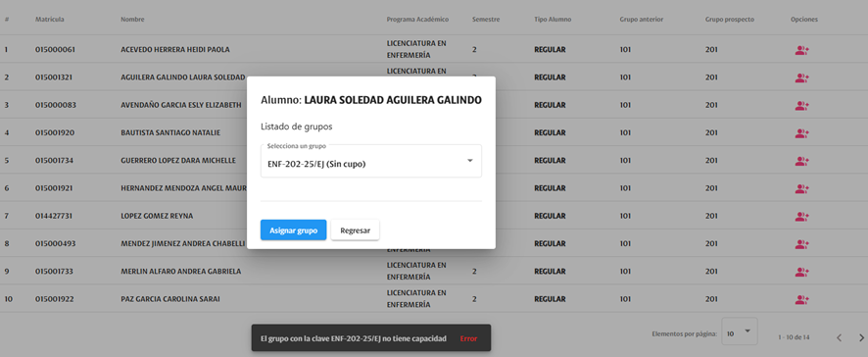Image resolution: width=868 pixels, height=357 pixels.
Task: Click assign-group icon for BAUTISTA SANTIAGO NATALIE
Action: 802,133
